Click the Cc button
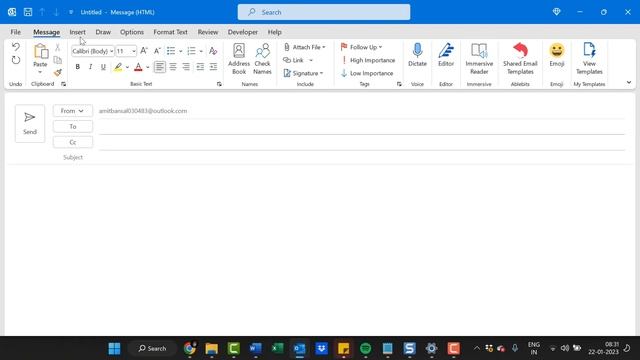This screenshot has width=640, height=360. pos(73,142)
